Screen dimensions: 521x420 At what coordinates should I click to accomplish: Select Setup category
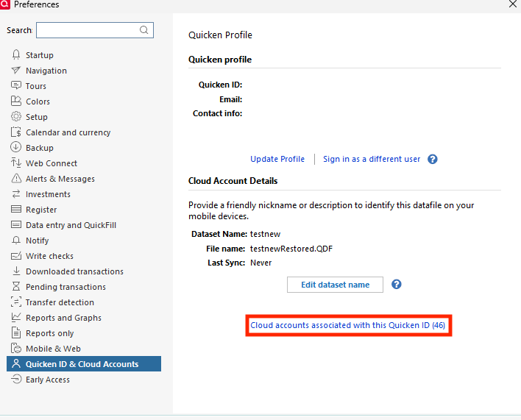pos(37,117)
